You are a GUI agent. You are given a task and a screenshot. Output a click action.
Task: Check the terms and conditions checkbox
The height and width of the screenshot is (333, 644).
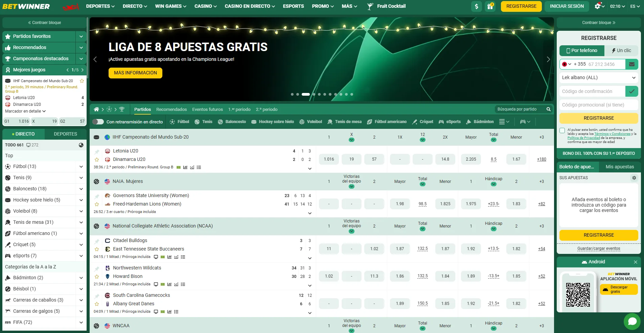562,130
